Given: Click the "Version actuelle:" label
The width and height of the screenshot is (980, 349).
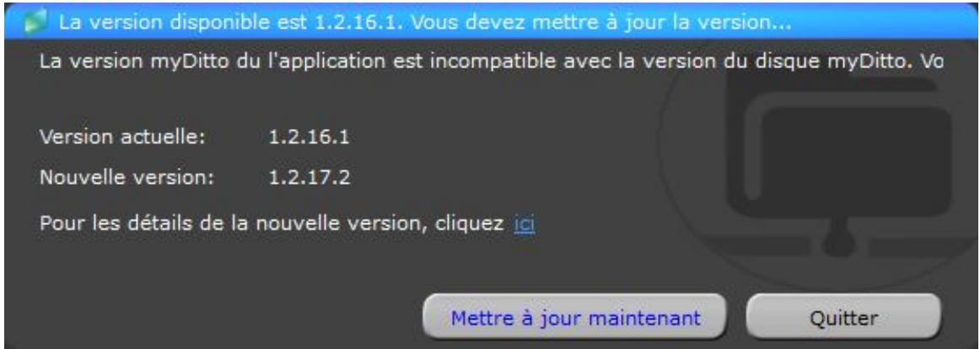Looking at the screenshot, I should (122, 137).
